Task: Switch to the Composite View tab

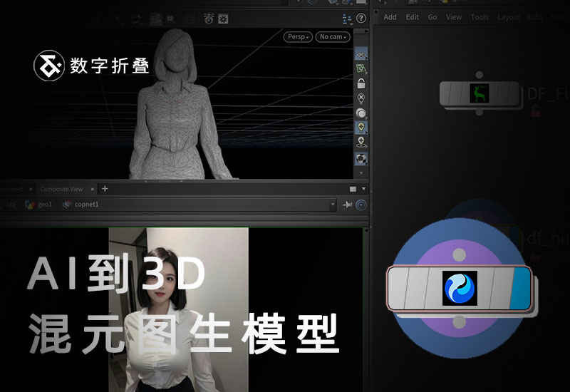Action: click(61, 189)
